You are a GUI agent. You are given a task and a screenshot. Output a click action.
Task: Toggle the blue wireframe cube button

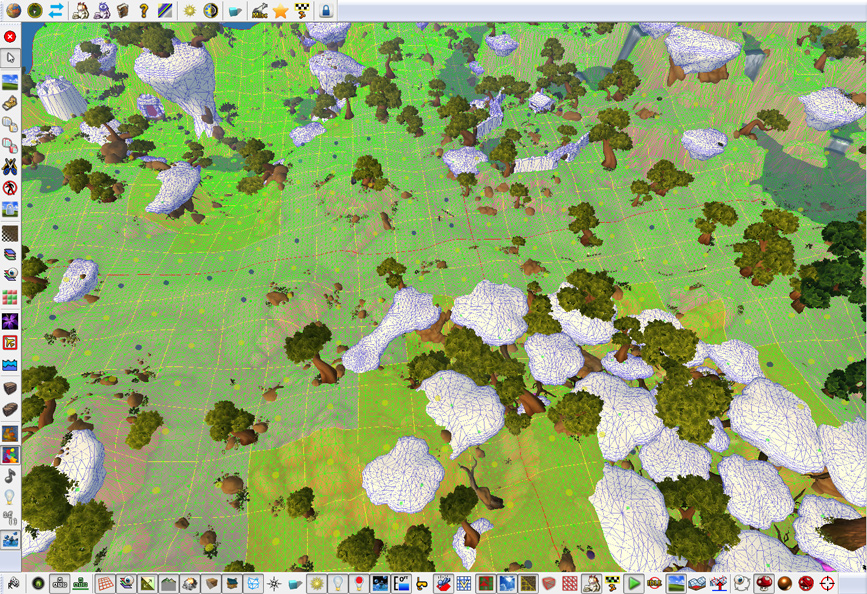[254, 583]
